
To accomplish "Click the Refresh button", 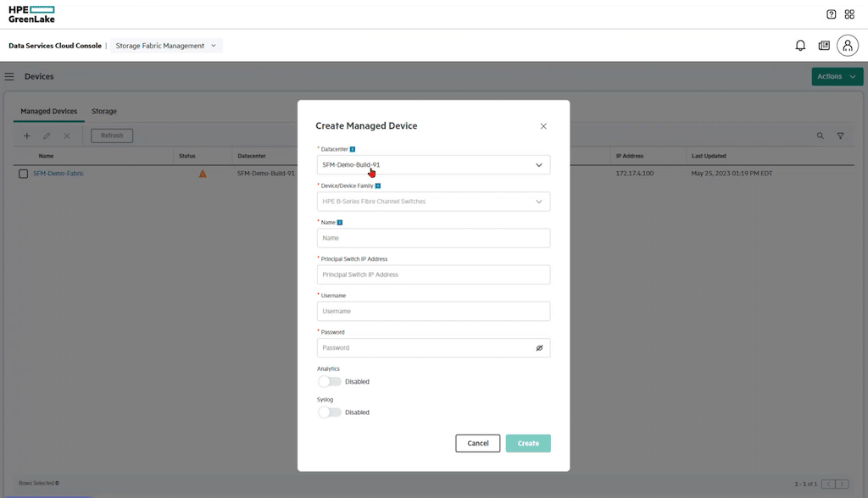I will tap(112, 136).
